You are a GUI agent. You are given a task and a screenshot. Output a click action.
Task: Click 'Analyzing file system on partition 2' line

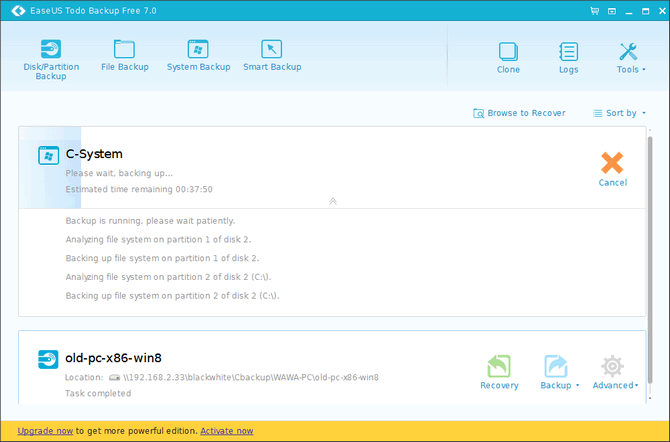[168, 277]
